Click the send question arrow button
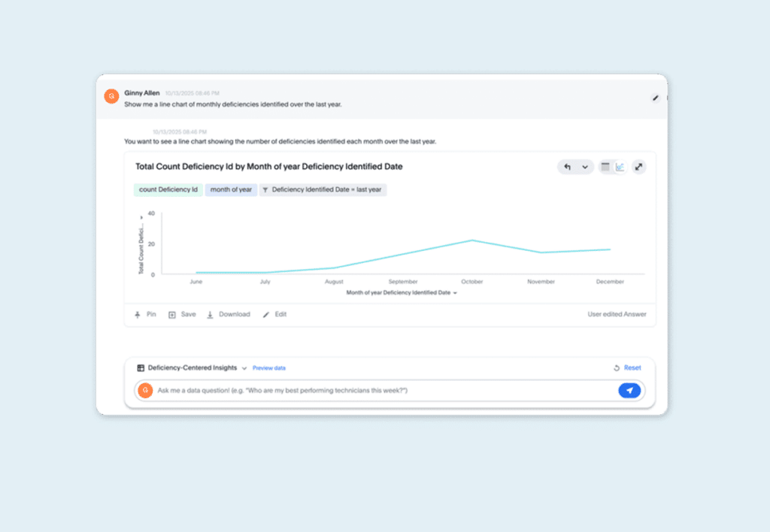Screen dimensions: 770x532 pyautogui.click(x=629, y=390)
